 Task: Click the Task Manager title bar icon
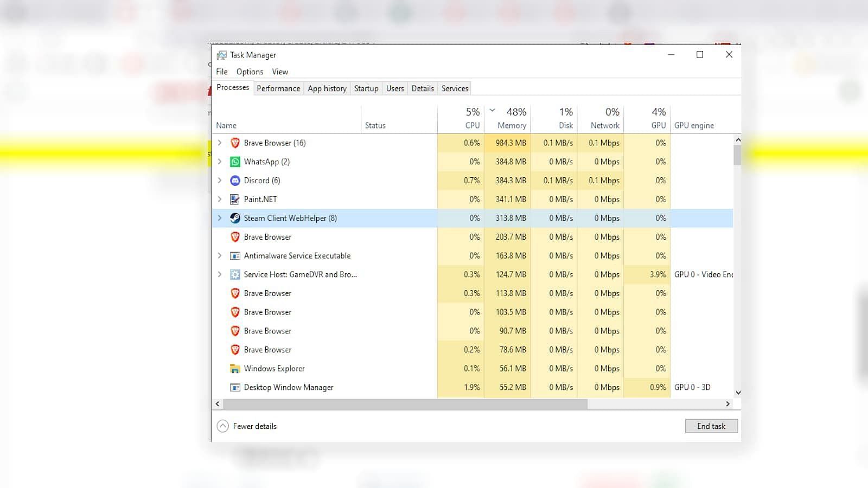221,55
